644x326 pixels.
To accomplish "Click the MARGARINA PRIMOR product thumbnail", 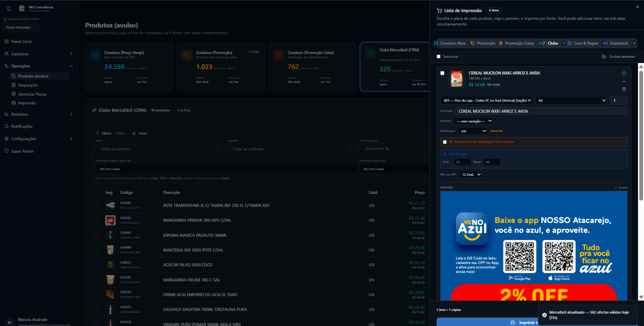I will 110,220.
